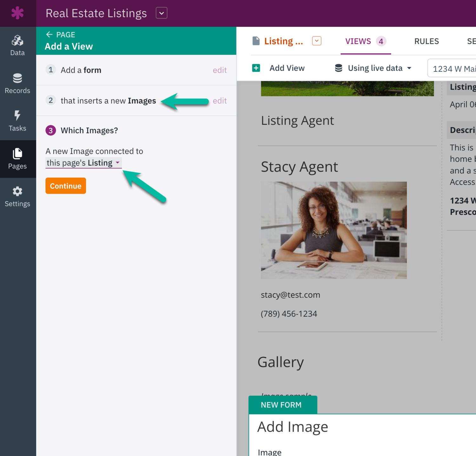Open the Listing page dropdown chevron

(316, 41)
